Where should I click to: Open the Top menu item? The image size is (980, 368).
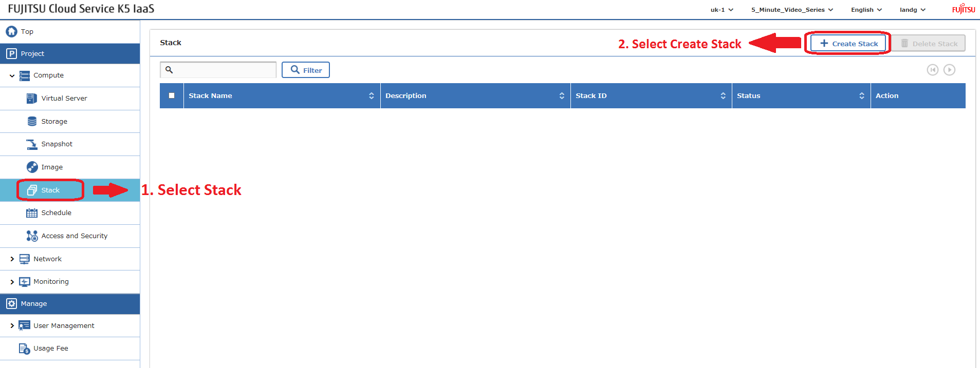pos(70,32)
